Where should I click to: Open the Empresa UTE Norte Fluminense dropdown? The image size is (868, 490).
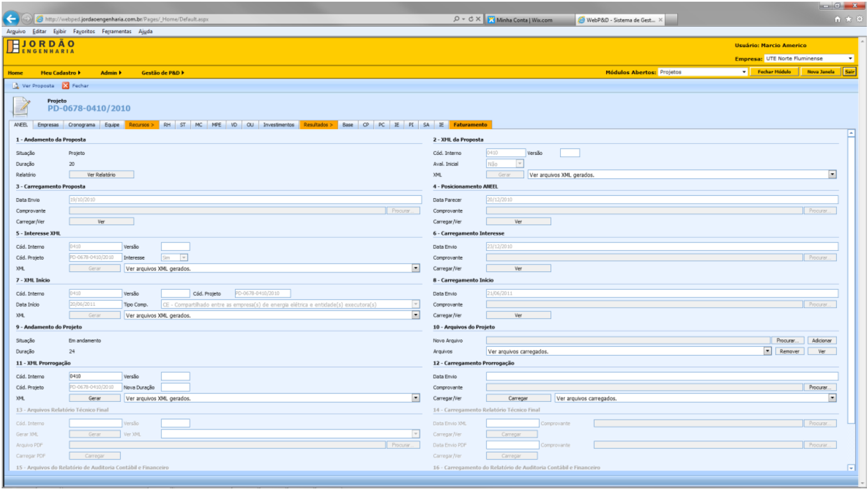coord(850,59)
